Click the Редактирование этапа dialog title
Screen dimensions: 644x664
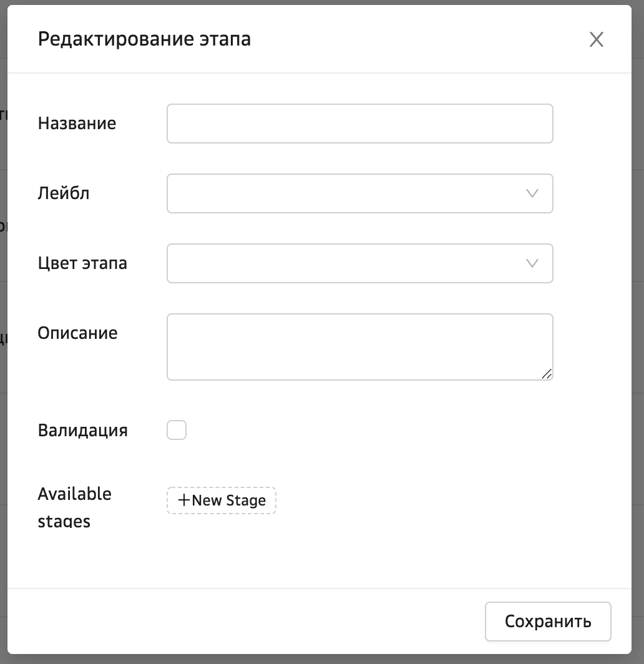click(144, 39)
